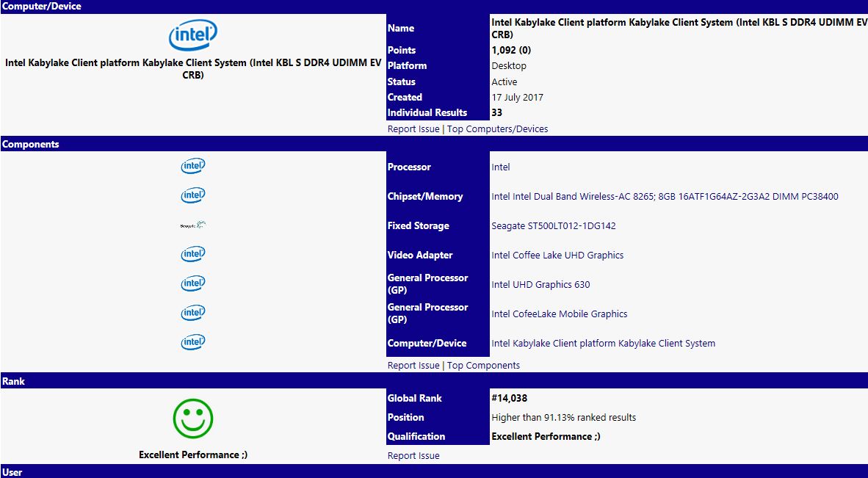The height and width of the screenshot is (478, 868).
Task: Click the Intel logo beside the Processor row
Action: pyautogui.click(x=192, y=165)
